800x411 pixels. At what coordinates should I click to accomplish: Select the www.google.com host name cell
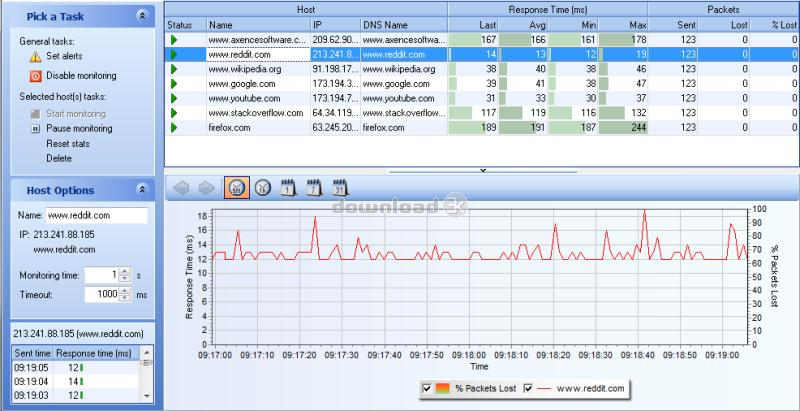pos(258,84)
